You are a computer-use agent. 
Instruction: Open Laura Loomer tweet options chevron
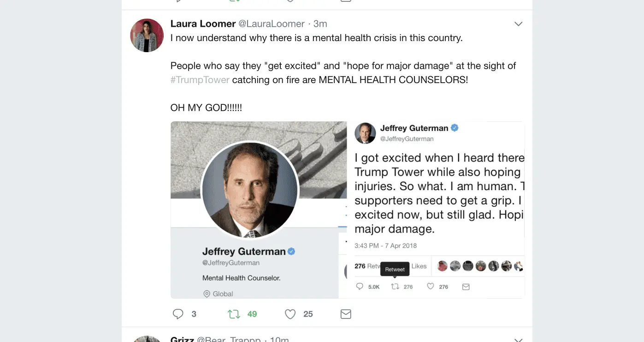pos(518,24)
